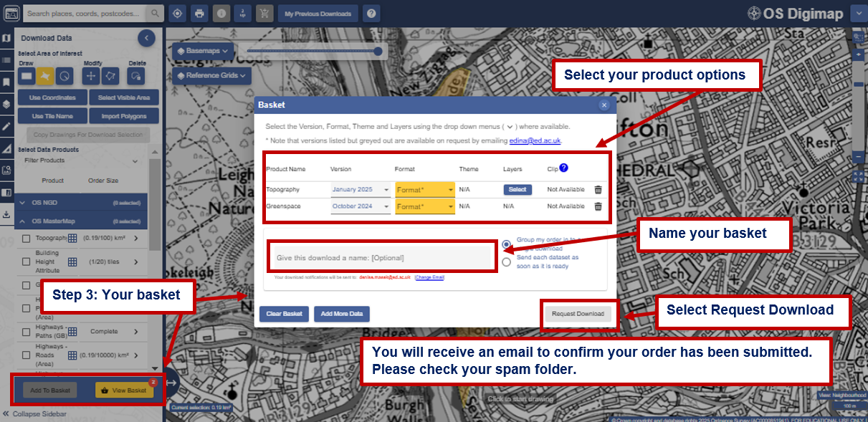868x422 pixels.
Task: Select Group my order radio button
Action: (507, 244)
